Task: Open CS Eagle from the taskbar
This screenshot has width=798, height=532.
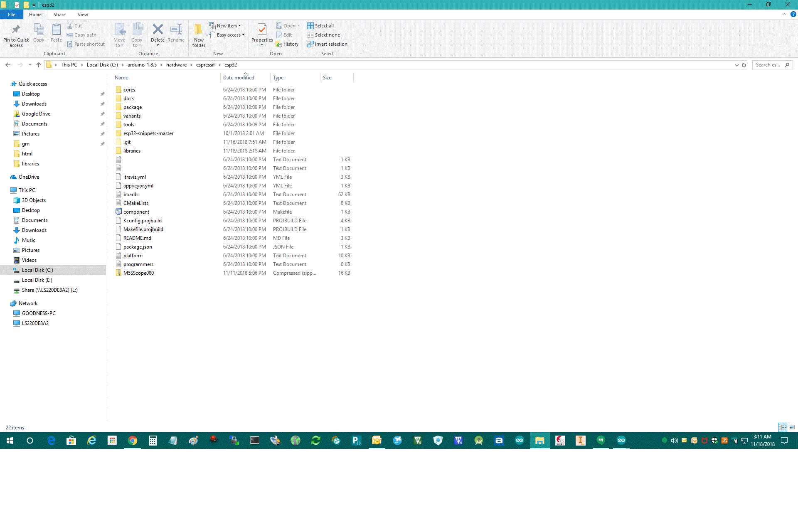Action: pos(560,441)
